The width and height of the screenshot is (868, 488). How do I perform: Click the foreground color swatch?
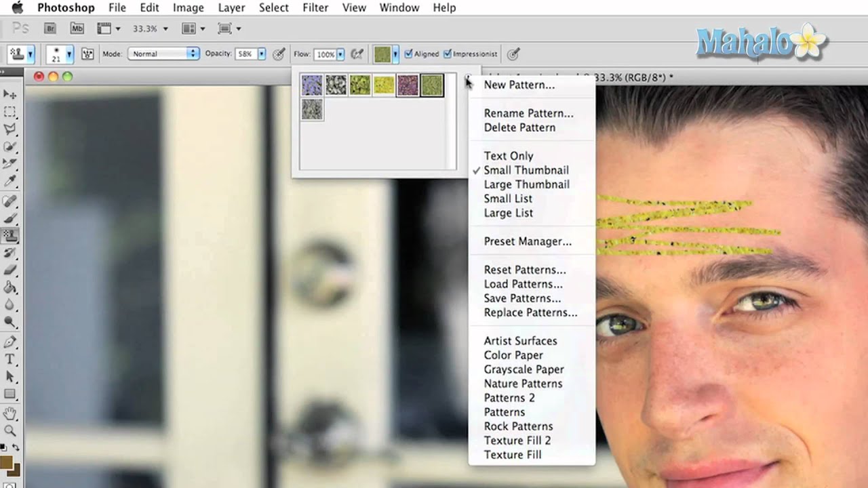[x=7, y=463]
